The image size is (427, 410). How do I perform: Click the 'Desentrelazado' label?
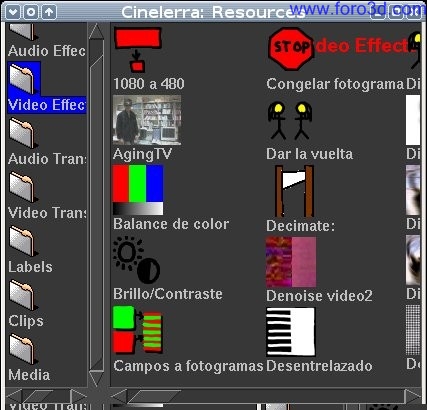point(319,366)
